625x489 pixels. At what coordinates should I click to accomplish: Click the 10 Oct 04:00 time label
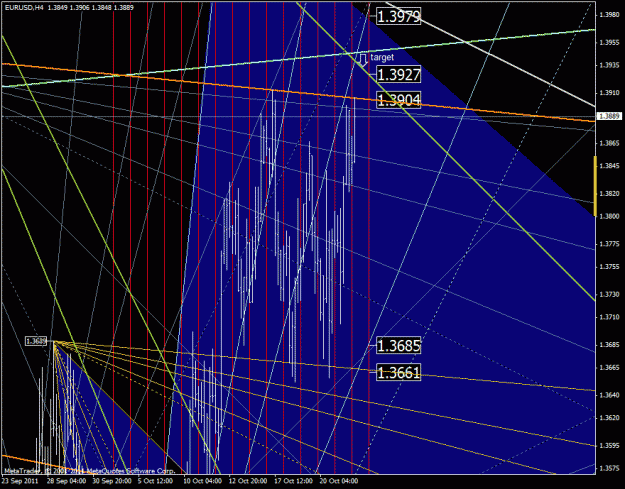(202, 481)
